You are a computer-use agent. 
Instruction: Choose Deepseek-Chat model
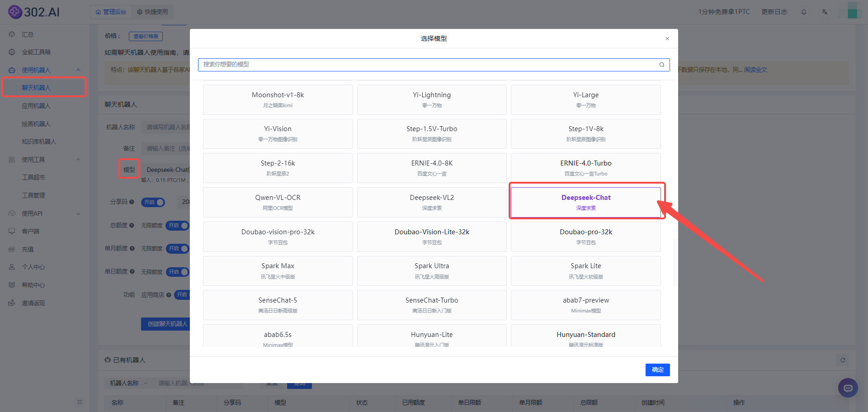(x=586, y=202)
